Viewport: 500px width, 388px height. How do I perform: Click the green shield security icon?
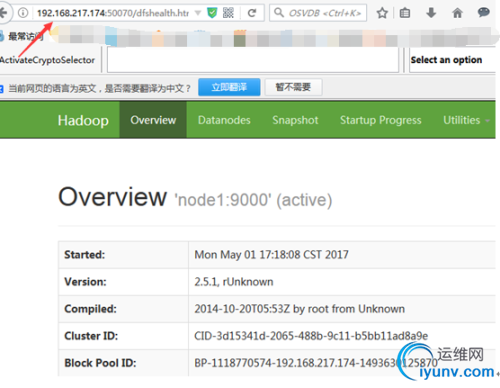(x=212, y=13)
